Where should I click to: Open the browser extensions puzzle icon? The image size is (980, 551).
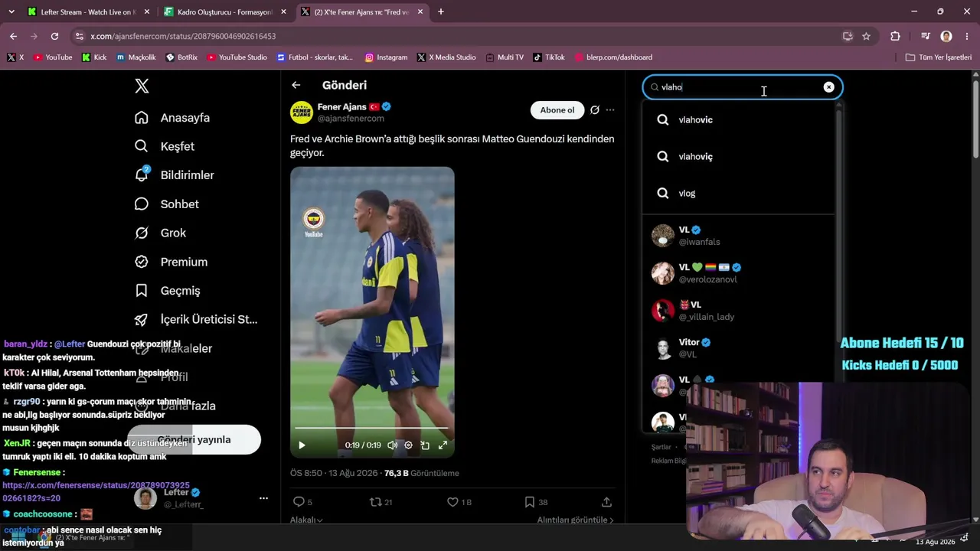895,36
